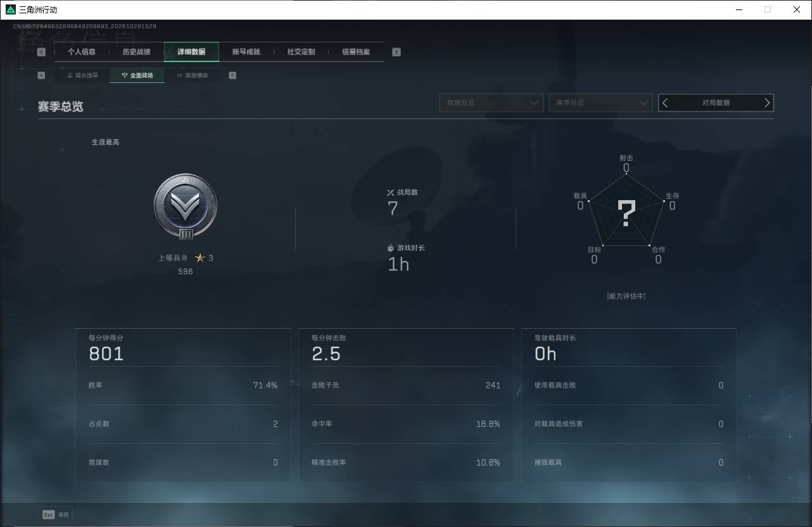Click the 上等兵 III rank badge
812x527 pixels.
pos(186,206)
